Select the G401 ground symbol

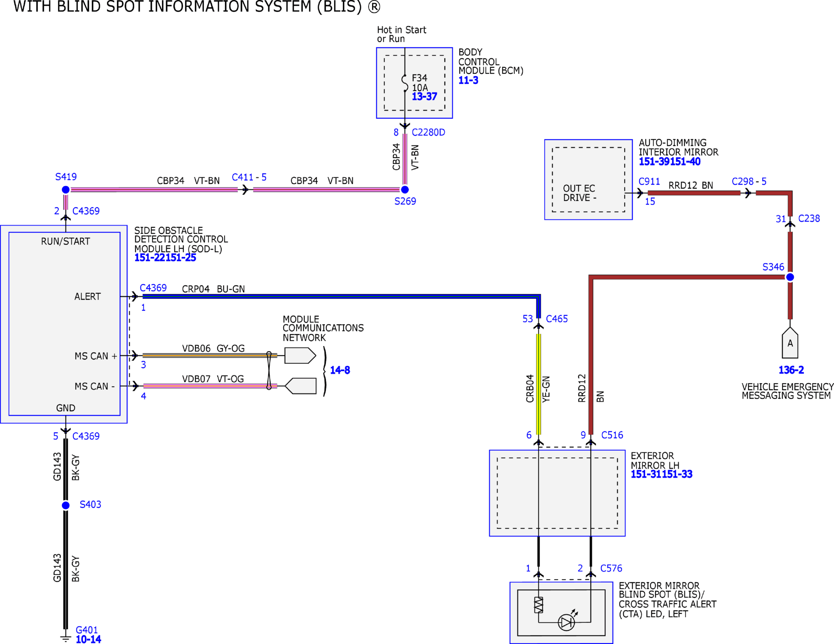(x=66, y=638)
